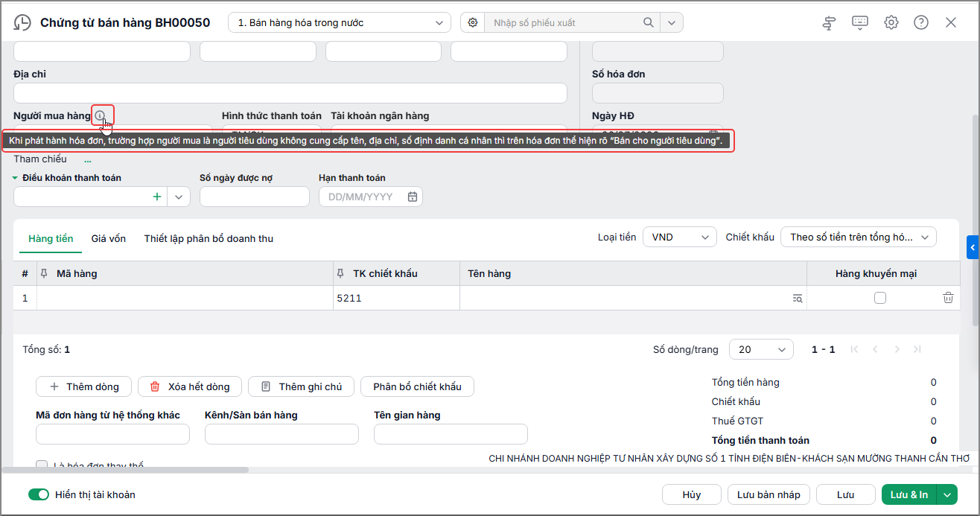Open the help question mark icon
The width and height of the screenshot is (980, 516).
click(921, 22)
